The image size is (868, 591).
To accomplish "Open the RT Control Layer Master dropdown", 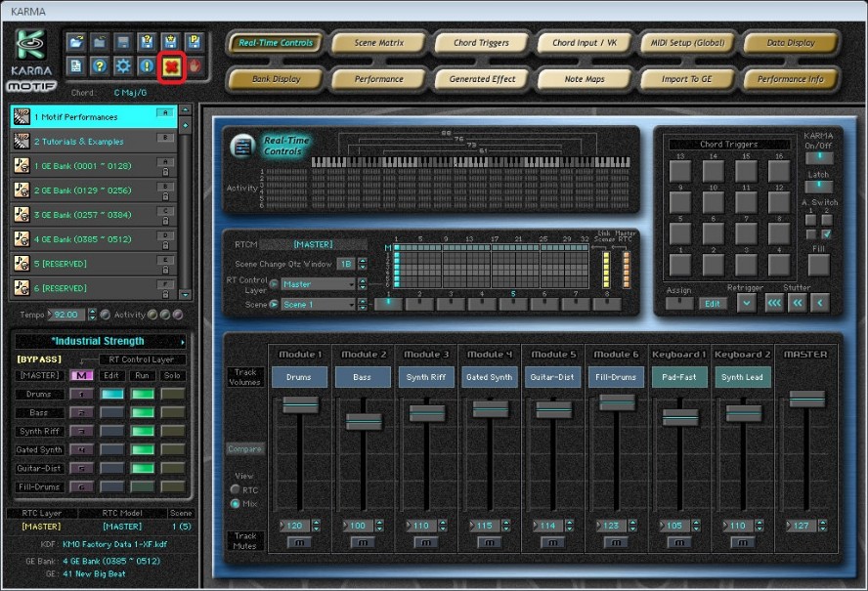I will [x=317, y=284].
